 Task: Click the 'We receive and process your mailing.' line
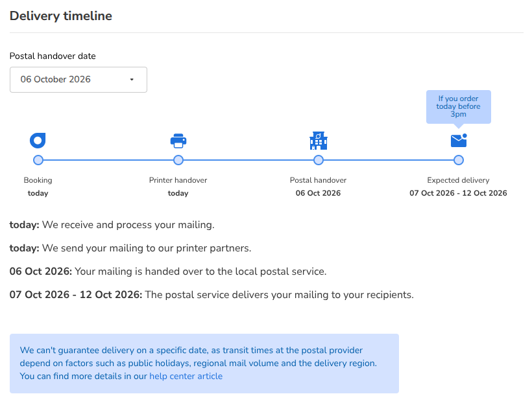click(x=112, y=225)
